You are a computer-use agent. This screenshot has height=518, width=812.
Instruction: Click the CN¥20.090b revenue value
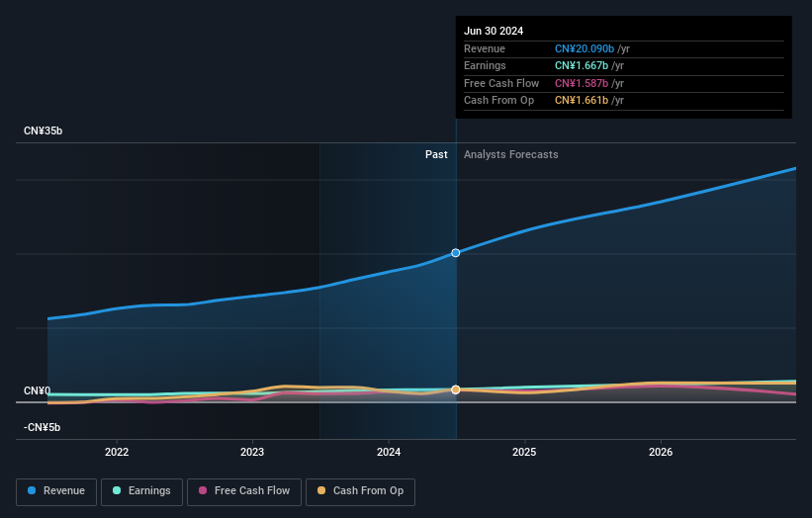click(585, 48)
